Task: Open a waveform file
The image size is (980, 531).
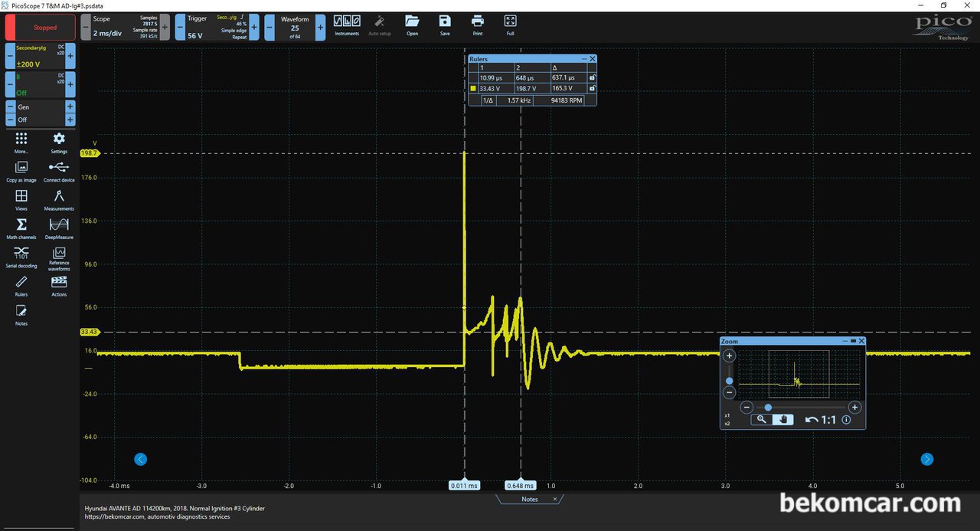Action: pos(412,26)
